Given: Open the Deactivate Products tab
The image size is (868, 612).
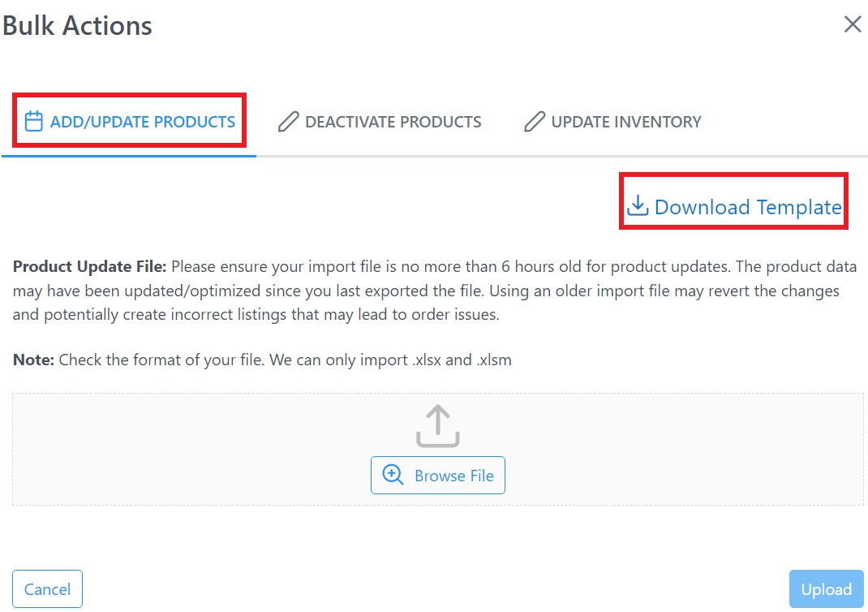Looking at the screenshot, I should pyautogui.click(x=380, y=121).
